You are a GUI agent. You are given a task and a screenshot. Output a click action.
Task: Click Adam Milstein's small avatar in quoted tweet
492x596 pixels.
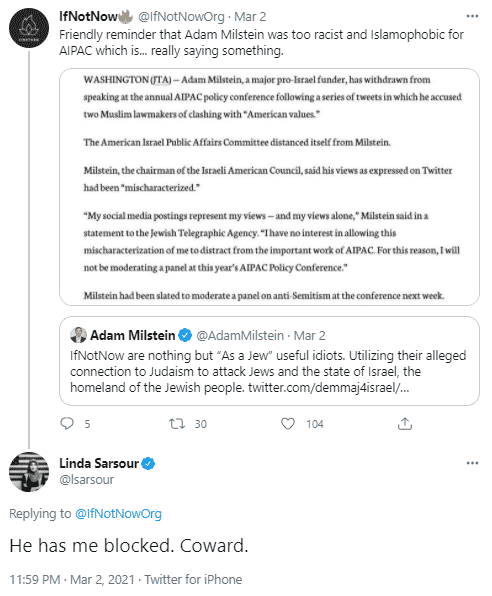pos(78,335)
